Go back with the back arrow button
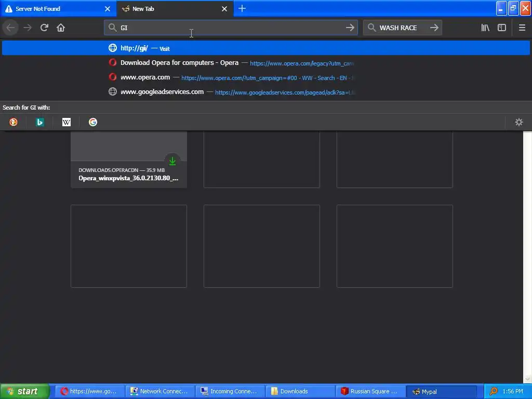This screenshot has width=532, height=399. pyautogui.click(x=10, y=28)
